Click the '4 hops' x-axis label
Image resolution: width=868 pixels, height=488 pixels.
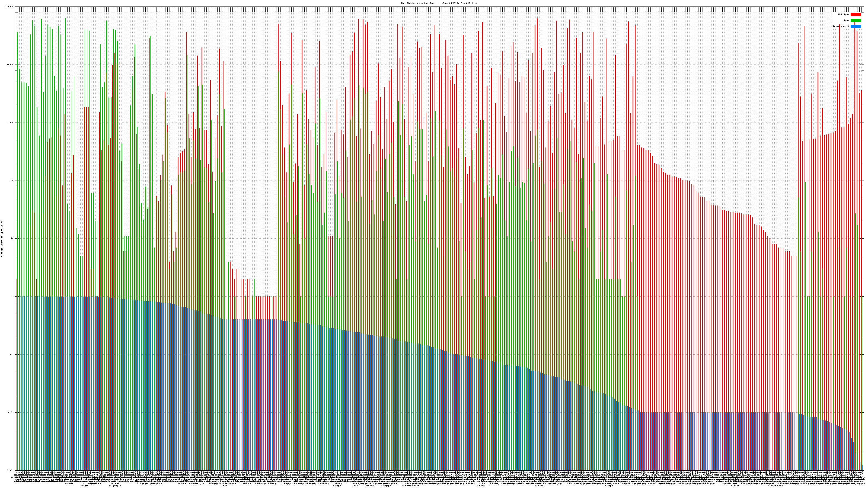tap(182, 484)
